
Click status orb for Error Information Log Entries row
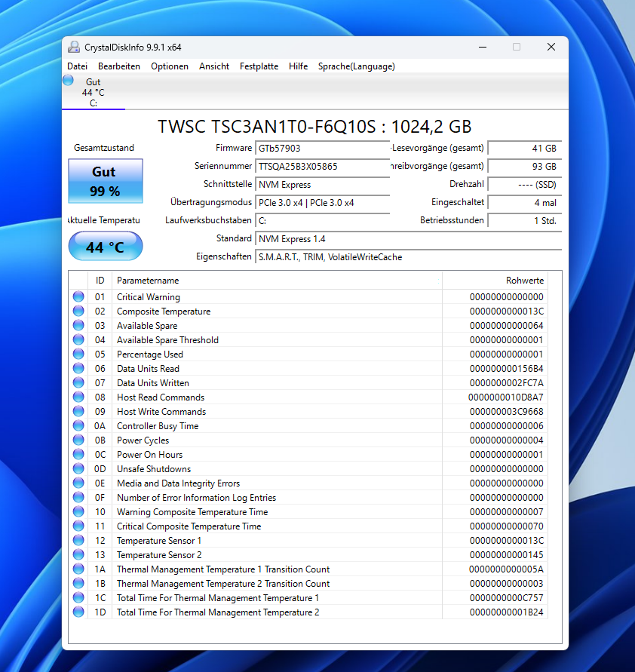tap(78, 497)
